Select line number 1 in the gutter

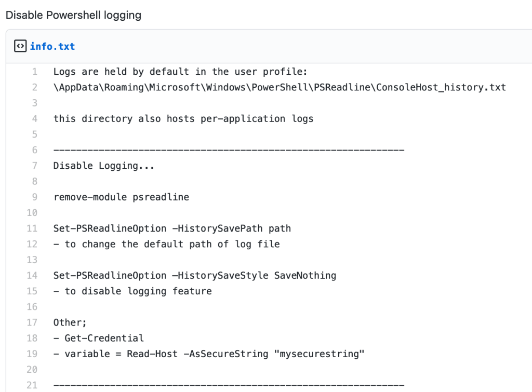pos(34,72)
